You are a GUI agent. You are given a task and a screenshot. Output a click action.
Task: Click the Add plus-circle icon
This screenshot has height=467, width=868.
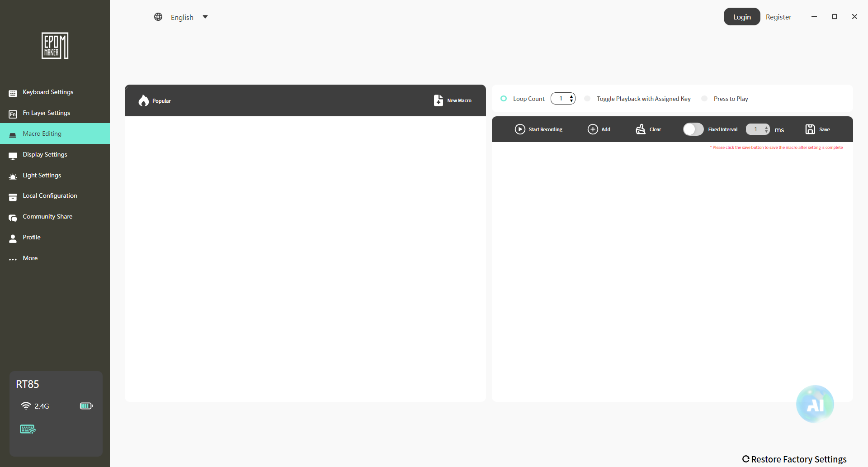593,129
